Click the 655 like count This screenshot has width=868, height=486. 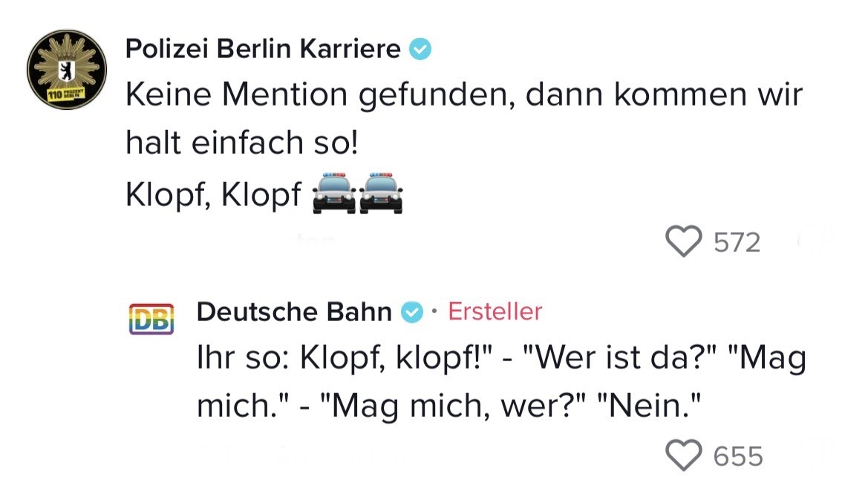coord(737,455)
